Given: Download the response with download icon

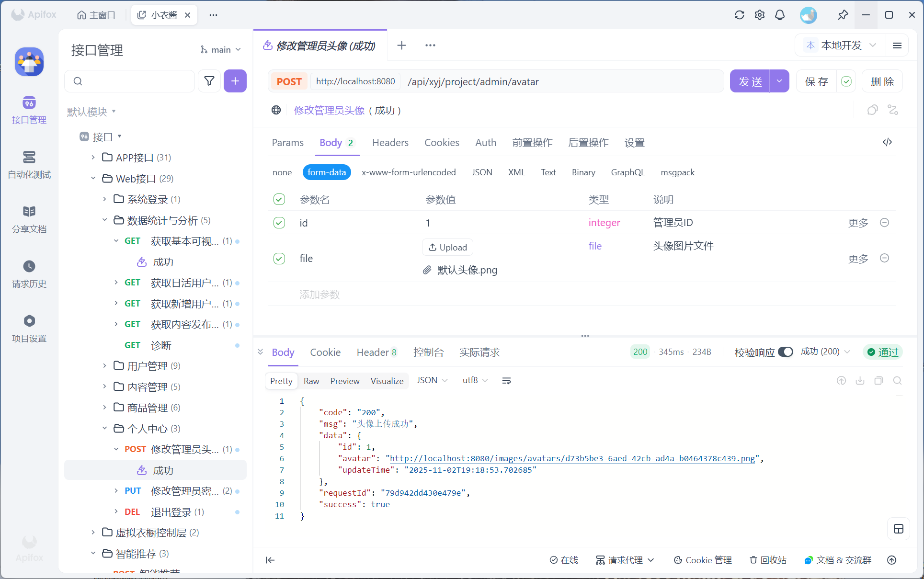Looking at the screenshot, I should 860,381.
